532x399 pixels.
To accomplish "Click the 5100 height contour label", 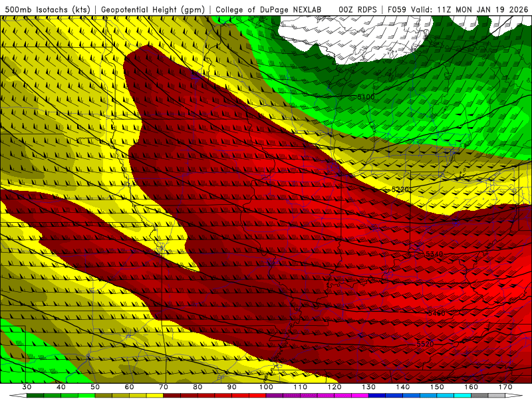I will point(366,97).
